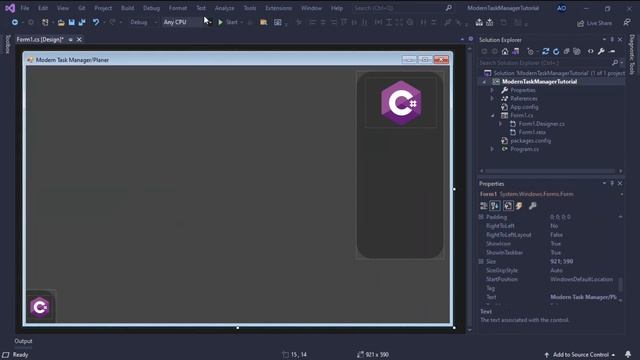Screen dimensions: 640x360
Task: Click the Solution Explorer search magnifier
Action: tap(615, 63)
